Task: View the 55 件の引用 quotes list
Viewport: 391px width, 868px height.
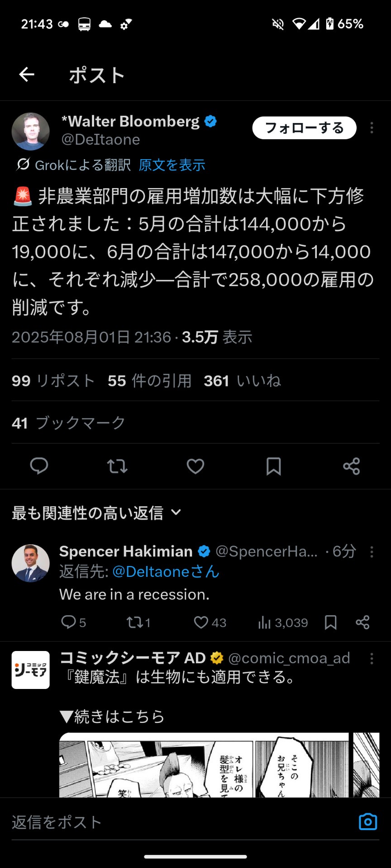Action: (x=149, y=381)
